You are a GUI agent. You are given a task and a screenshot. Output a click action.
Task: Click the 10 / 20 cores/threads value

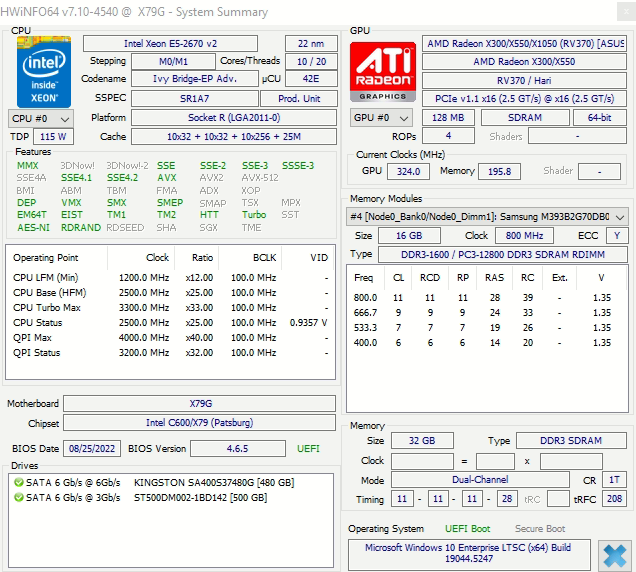[x=311, y=62]
